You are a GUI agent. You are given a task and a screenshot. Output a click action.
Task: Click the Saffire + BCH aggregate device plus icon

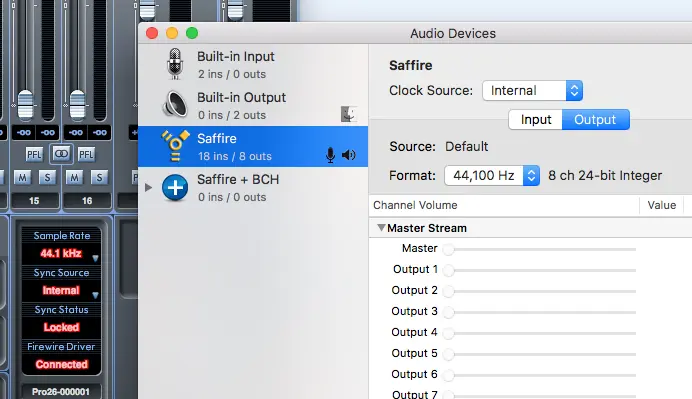pos(175,187)
